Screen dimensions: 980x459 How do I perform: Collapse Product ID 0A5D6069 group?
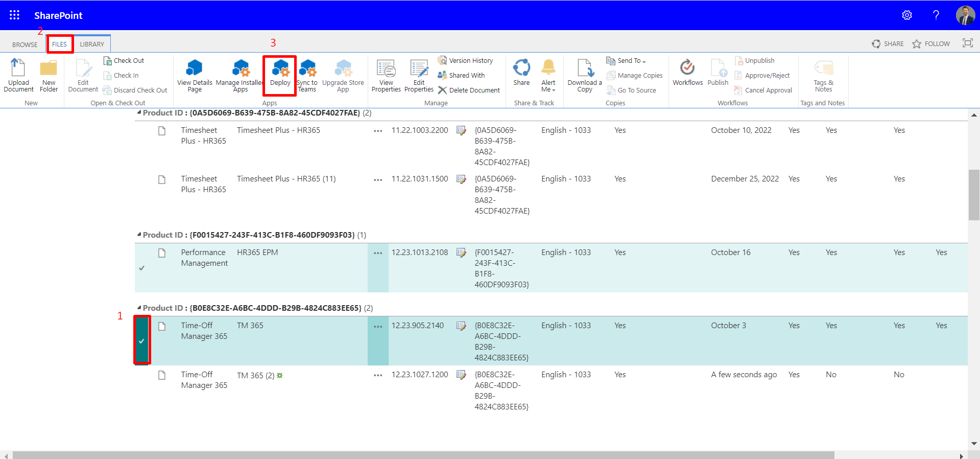(139, 112)
